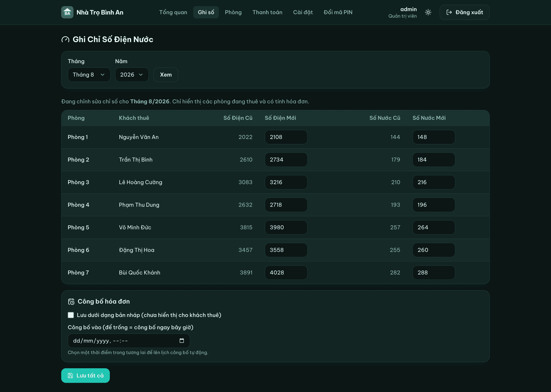Screen dimensions: 551x392
Task: Save everything with Lưu tất cả
Action: pyautogui.click(x=85, y=376)
